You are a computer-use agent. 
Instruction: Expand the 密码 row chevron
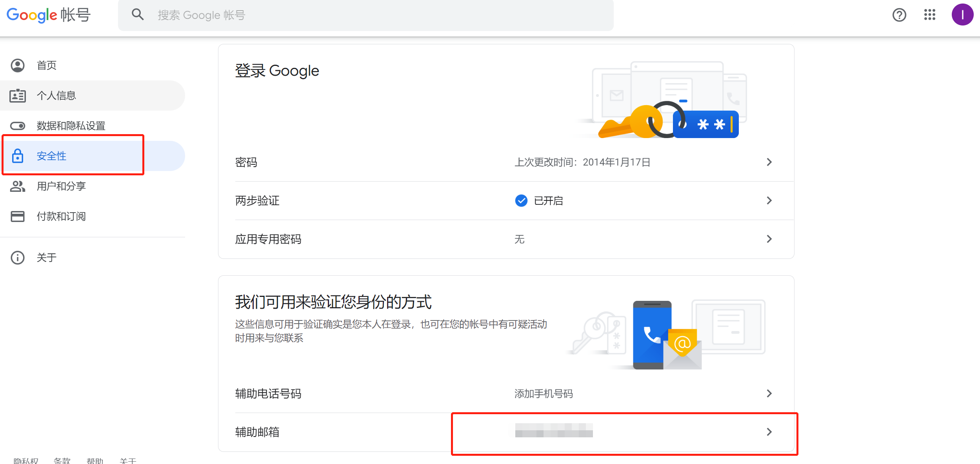(x=769, y=162)
